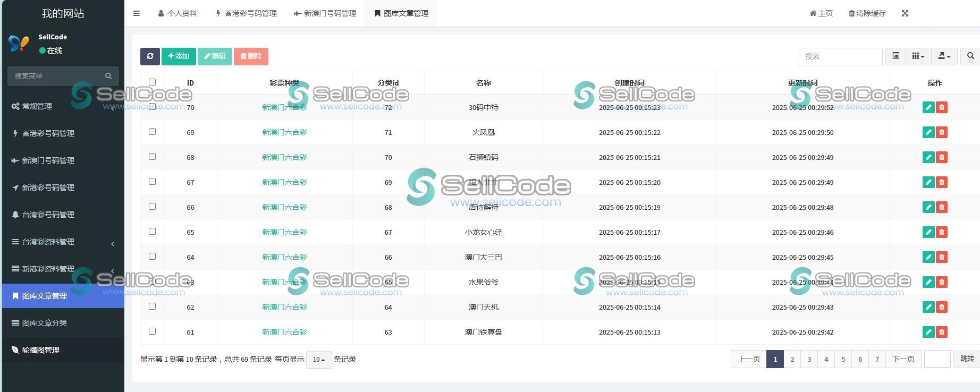Delete row ID 61 with trash icon
The image size is (980, 392).
point(942,332)
